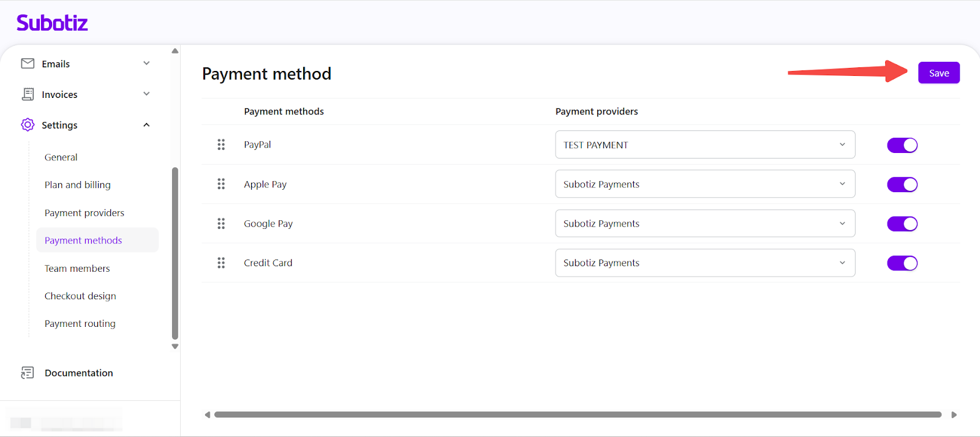Collapse the Settings menu chevron
The image size is (980, 437).
(x=146, y=125)
